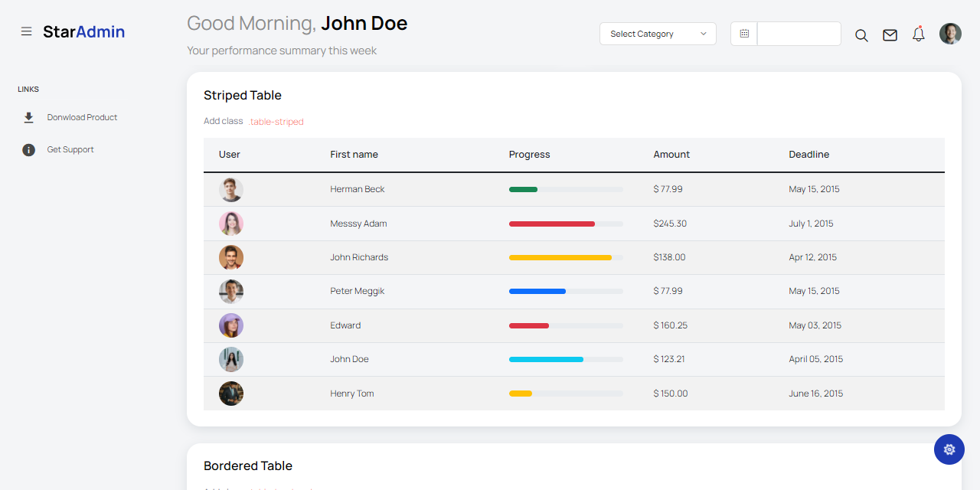Expand the category list using its chevron
The width and height of the screenshot is (980, 490).
click(702, 34)
